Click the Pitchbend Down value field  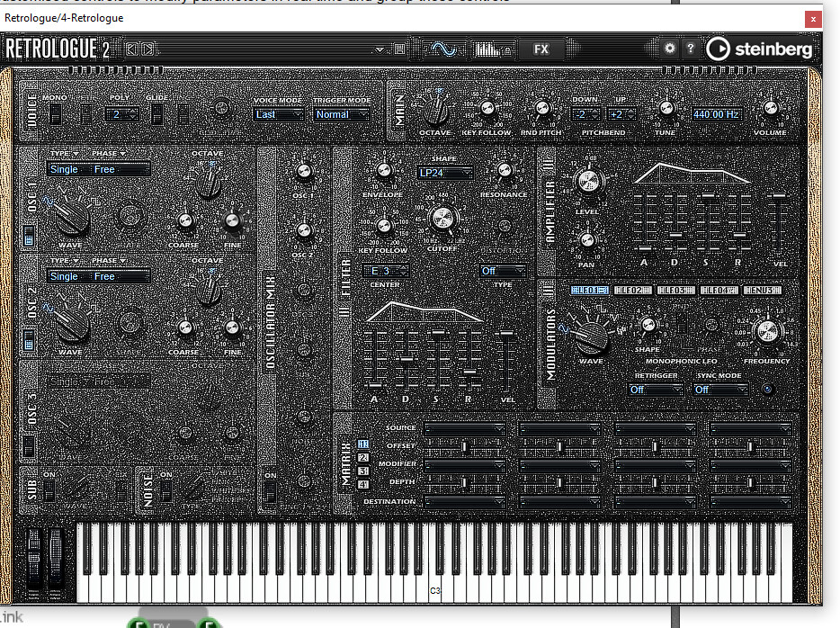click(585, 114)
